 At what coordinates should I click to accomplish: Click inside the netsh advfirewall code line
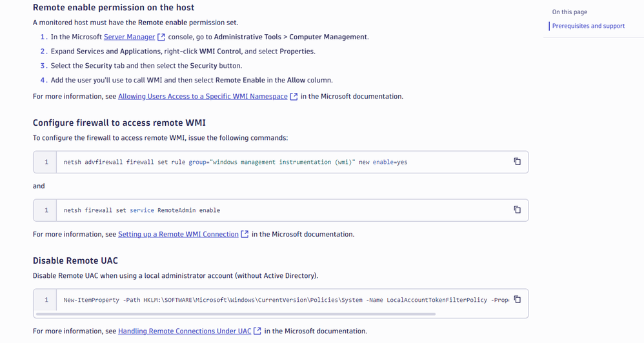point(236,162)
